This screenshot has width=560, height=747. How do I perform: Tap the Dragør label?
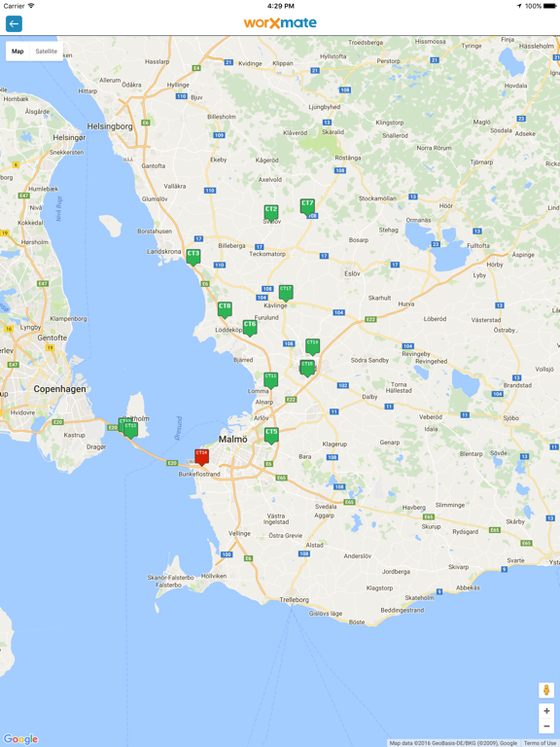(x=96, y=446)
